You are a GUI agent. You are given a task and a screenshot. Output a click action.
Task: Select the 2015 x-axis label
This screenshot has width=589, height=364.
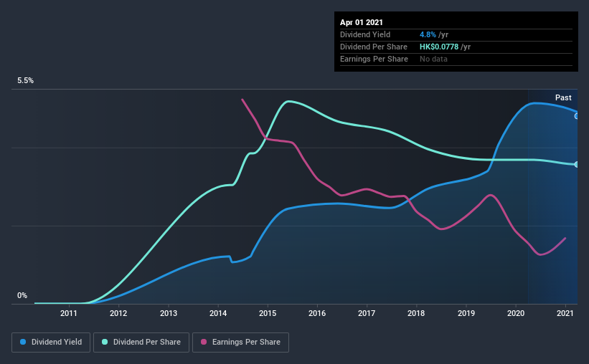tap(268, 313)
